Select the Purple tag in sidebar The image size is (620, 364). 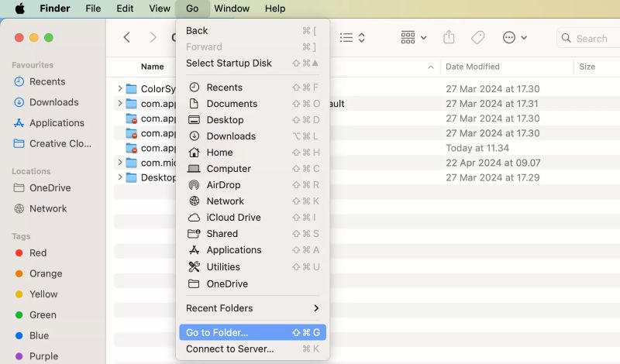coord(36,355)
